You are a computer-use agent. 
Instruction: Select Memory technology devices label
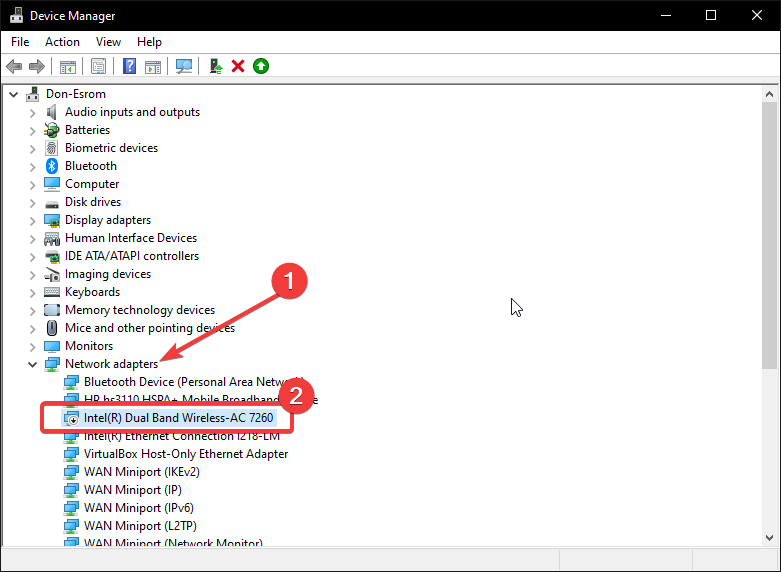click(x=139, y=310)
